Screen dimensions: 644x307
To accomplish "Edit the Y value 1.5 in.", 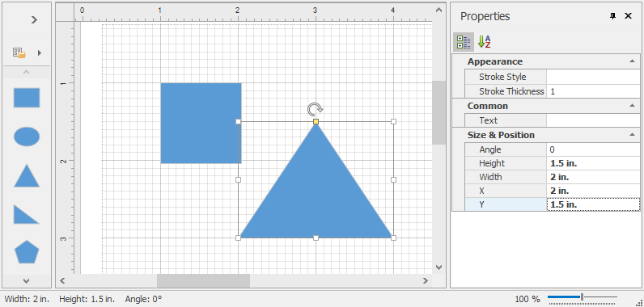I will 593,204.
